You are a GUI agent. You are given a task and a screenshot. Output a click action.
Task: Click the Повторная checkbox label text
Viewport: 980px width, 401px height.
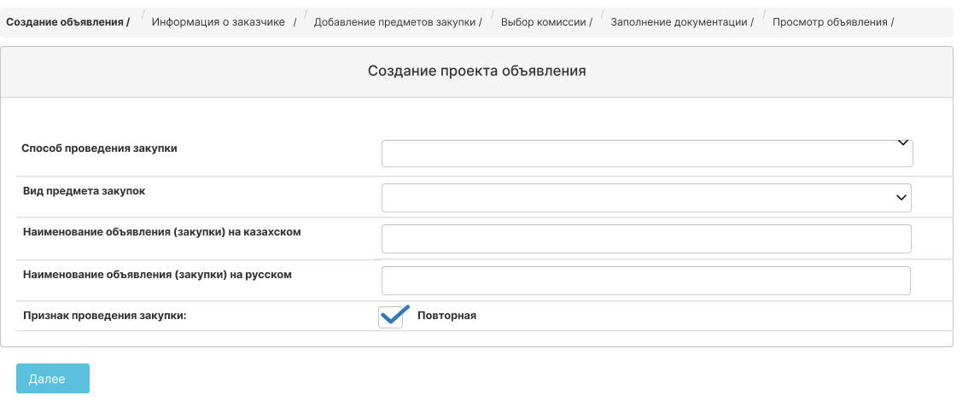pos(446,316)
